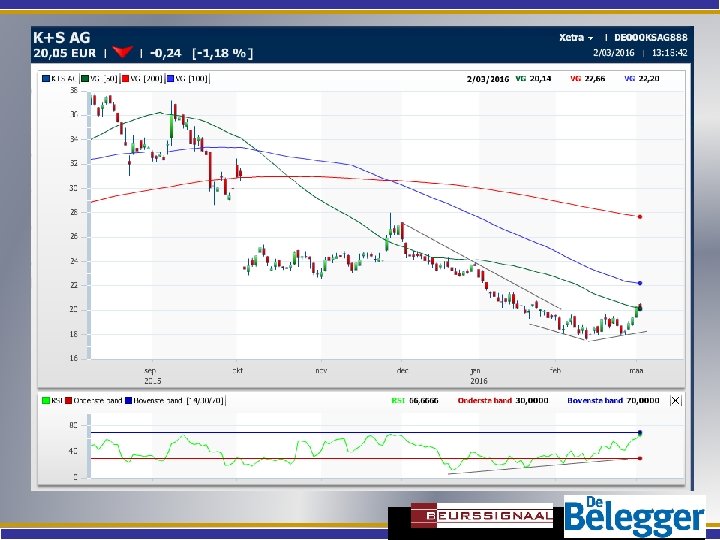This screenshot has height=540, width=720.
Task: Click the red lower band end marker in RSI
Action: click(x=640, y=458)
